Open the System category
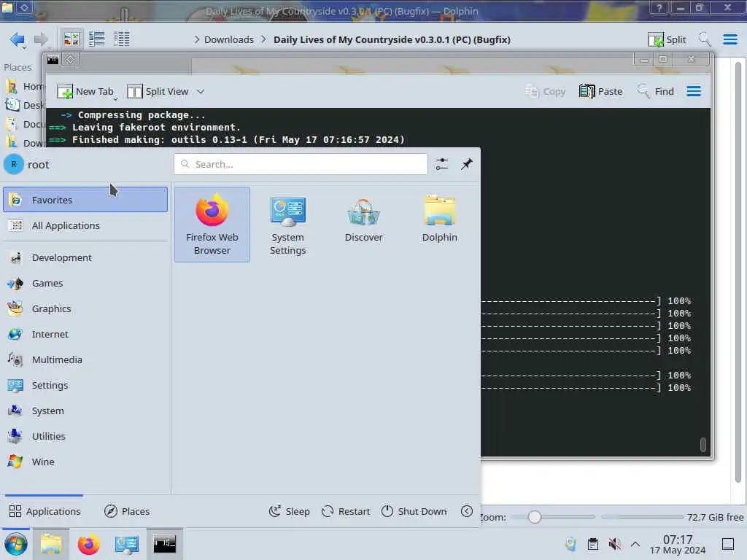This screenshot has width=747, height=560. point(85,411)
